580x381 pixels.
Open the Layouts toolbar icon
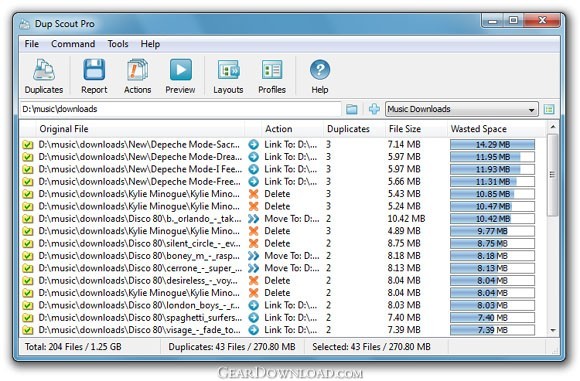(x=228, y=76)
